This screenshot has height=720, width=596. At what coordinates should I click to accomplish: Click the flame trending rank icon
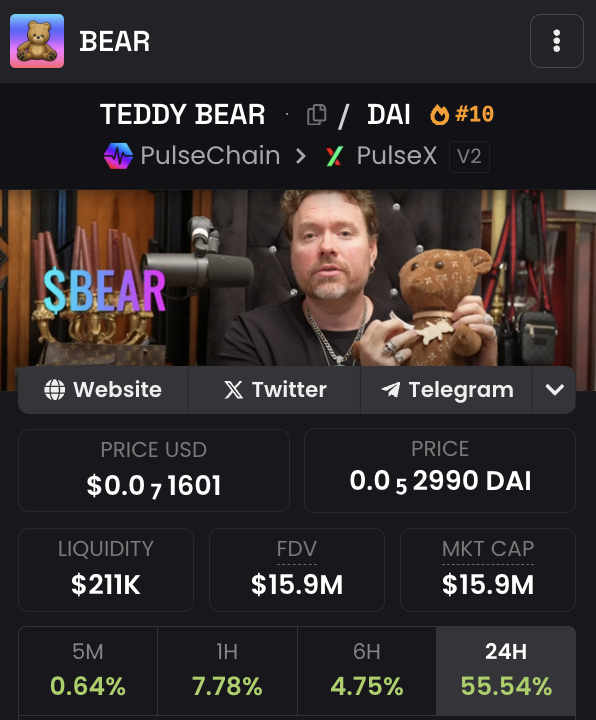[x=439, y=114]
